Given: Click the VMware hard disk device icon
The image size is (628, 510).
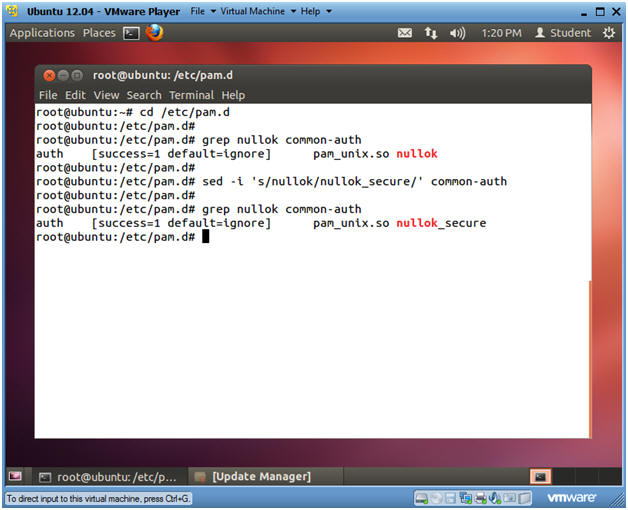Looking at the screenshot, I should (421, 498).
